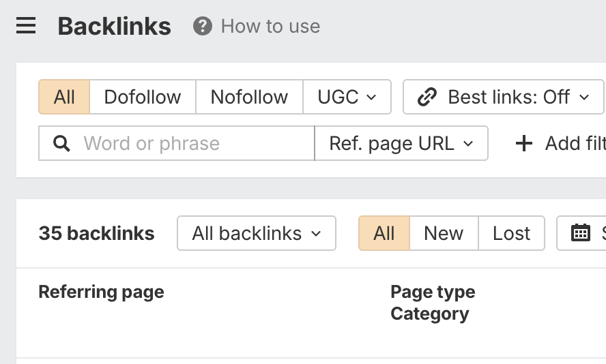Open the Best links: Off dropdown chevron

pyautogui.click(x=584, y=97)
